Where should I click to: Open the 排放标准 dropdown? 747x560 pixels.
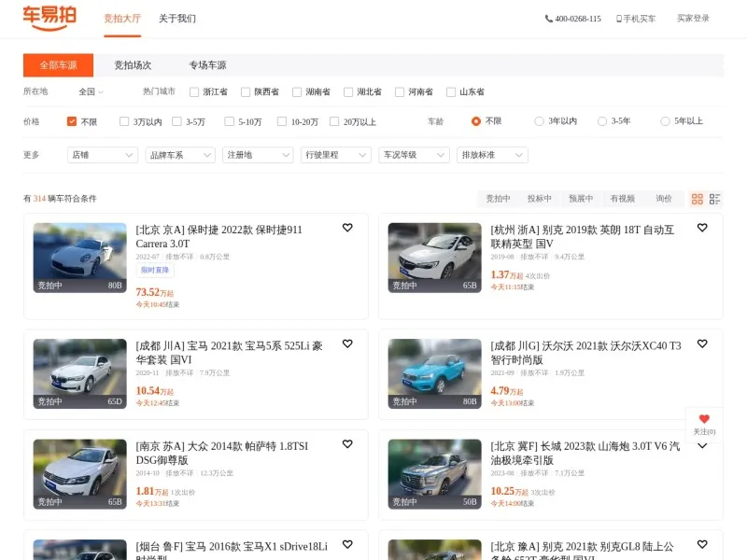tap(492, 155)
